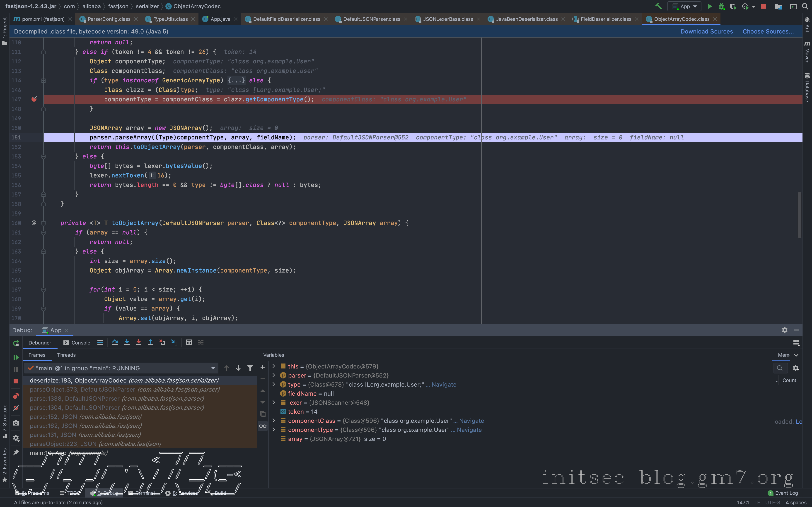Resume program with green play icon
Image resolution: width=812 pixels, height=507 pixels.
(16, 357)
